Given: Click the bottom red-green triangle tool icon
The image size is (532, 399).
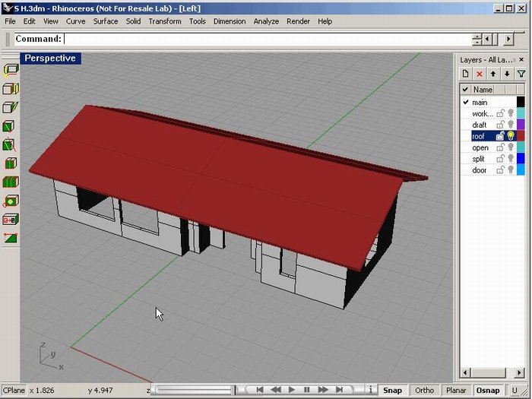Looking at the screenshot, I should (11, 239).
